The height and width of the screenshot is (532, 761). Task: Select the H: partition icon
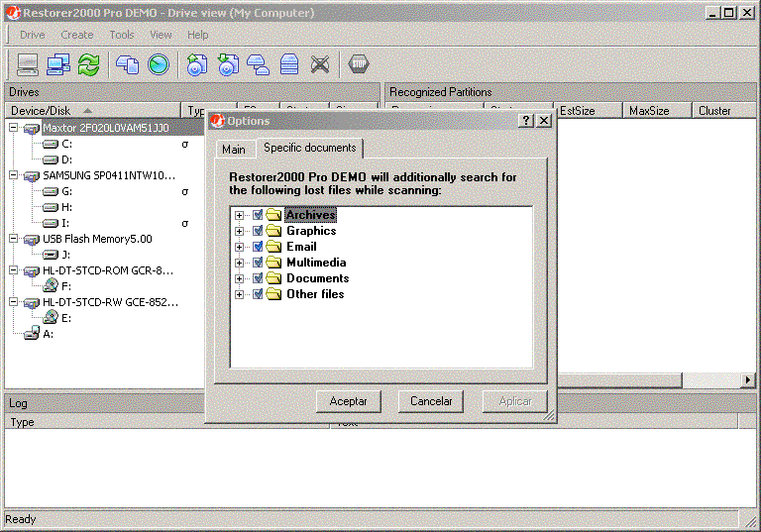tap(50, 207)
